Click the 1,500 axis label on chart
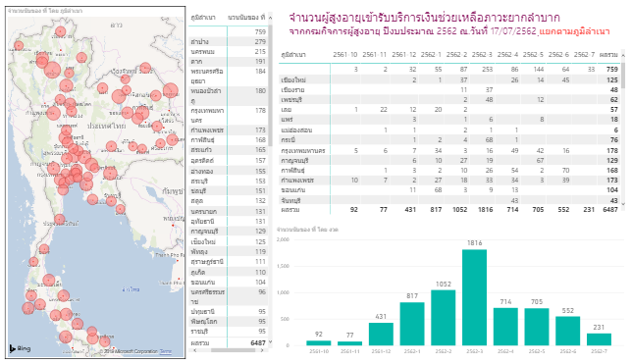 point(283,266)
